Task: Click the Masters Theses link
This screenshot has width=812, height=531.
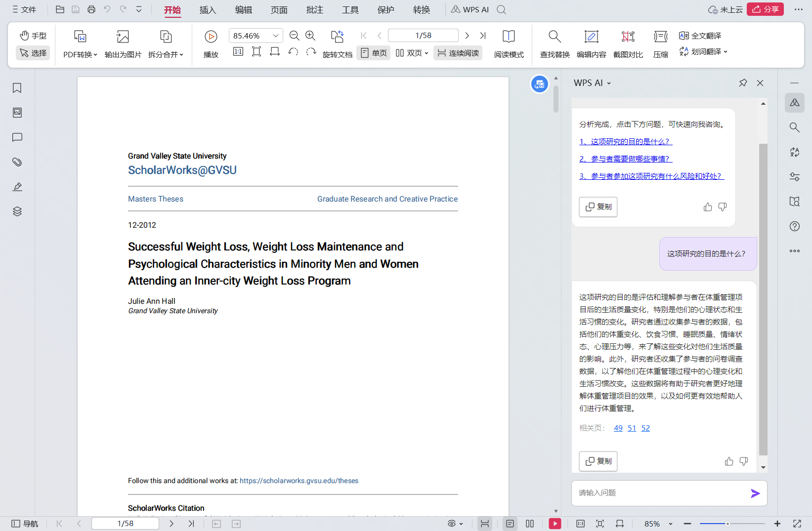Action: tap(156, 199)
